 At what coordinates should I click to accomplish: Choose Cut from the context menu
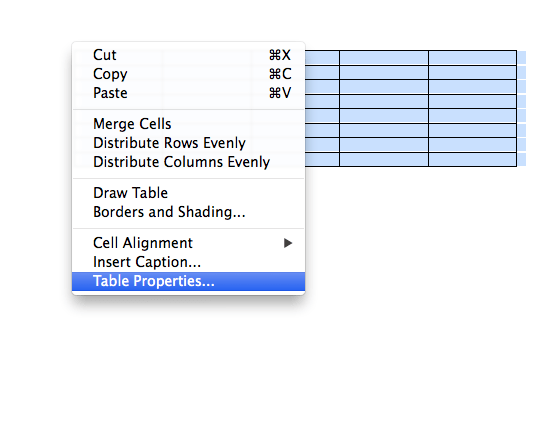188,55
